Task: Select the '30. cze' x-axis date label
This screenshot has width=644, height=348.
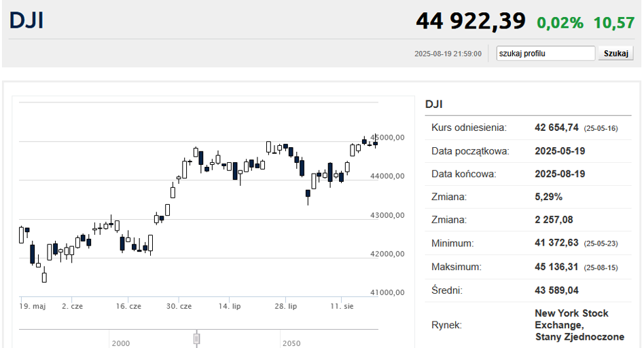Action: 179,306
